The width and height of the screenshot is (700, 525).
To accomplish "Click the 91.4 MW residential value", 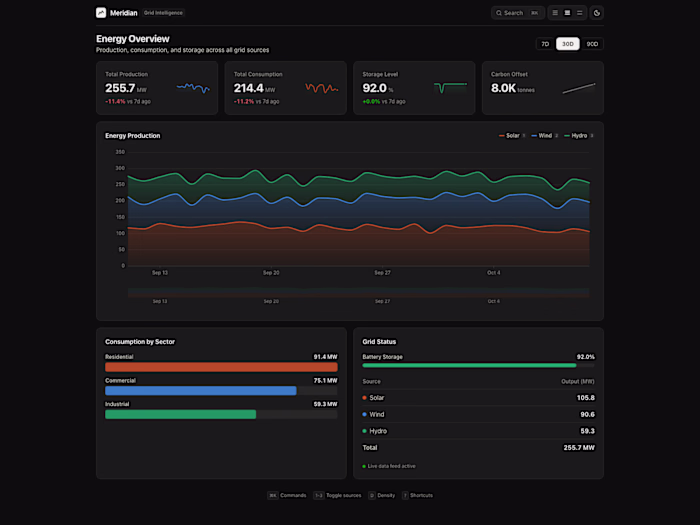I will coord(325,357).
